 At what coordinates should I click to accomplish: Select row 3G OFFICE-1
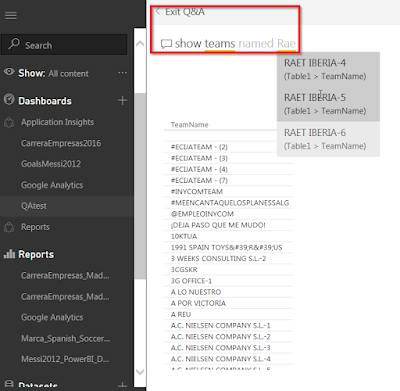228,281
